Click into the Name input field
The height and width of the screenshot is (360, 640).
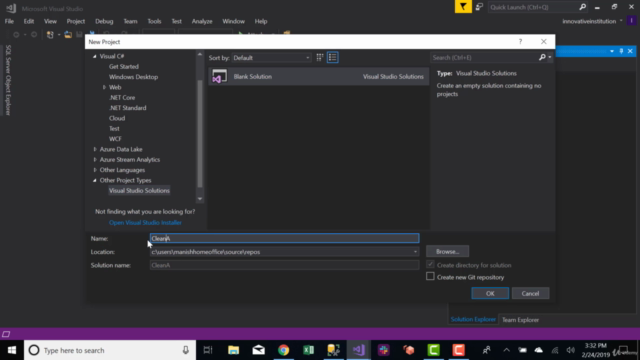pos(284,238)
